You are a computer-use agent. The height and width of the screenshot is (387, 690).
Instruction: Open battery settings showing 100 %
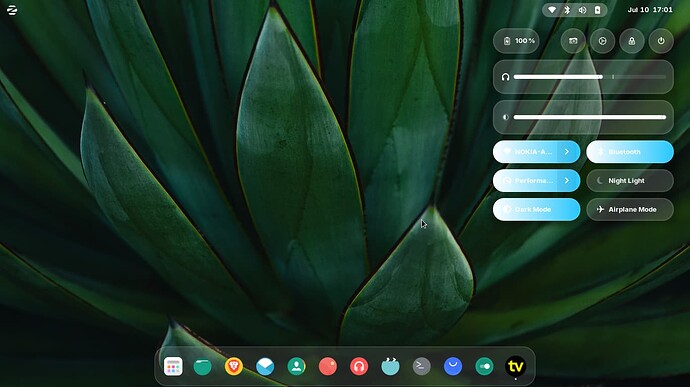(x=516, y=41)
